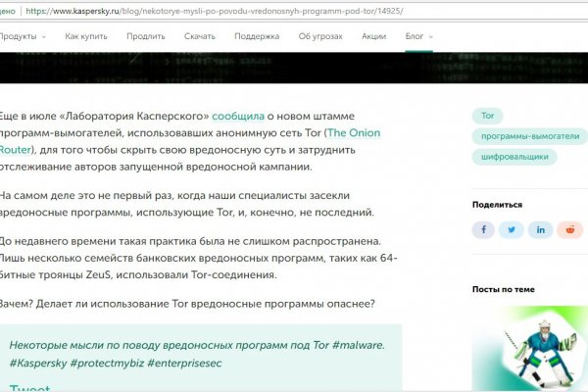Click the Tweet link in quote box
This screenshot has height=392, width=588.
[30, 388]
